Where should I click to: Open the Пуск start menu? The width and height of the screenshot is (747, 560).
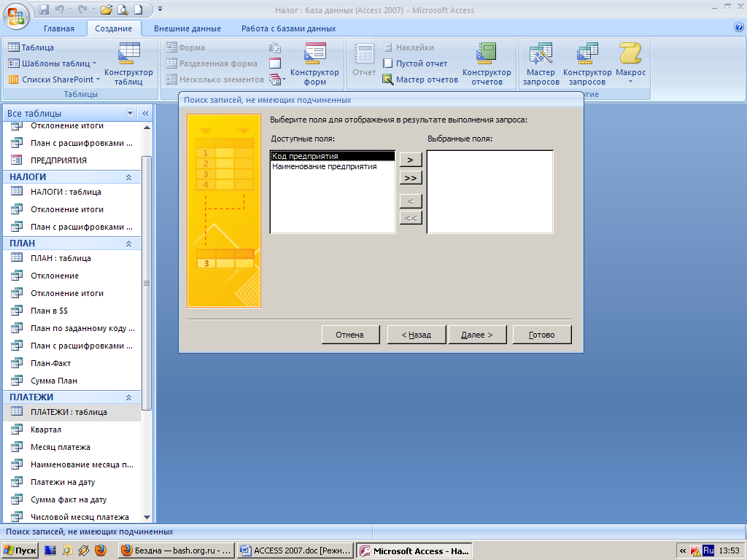(20, 551)
